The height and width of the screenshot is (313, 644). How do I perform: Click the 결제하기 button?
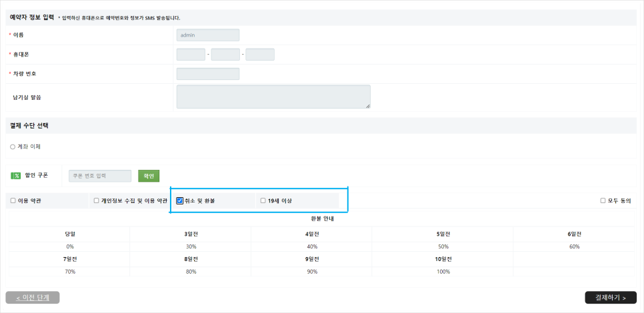point(610,298)
